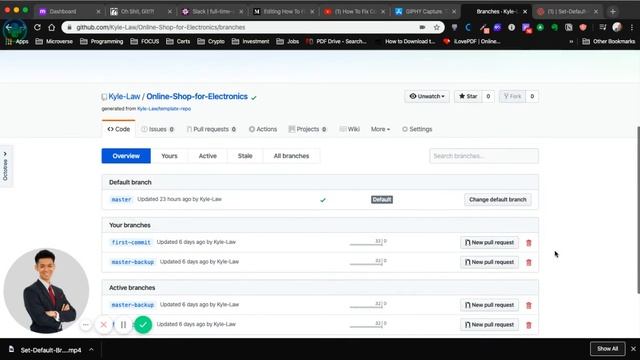Image resolution: width=640 pixels, height=360 pixels.
Task: Expand the downloaded mp4 file options arrow
Action: coord(91,350)
